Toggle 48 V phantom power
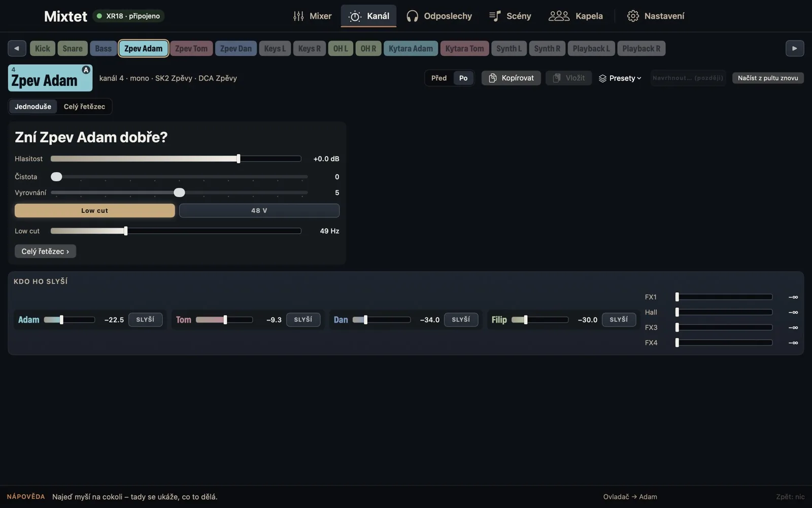The image size is (812, 508). click(259, 210)
